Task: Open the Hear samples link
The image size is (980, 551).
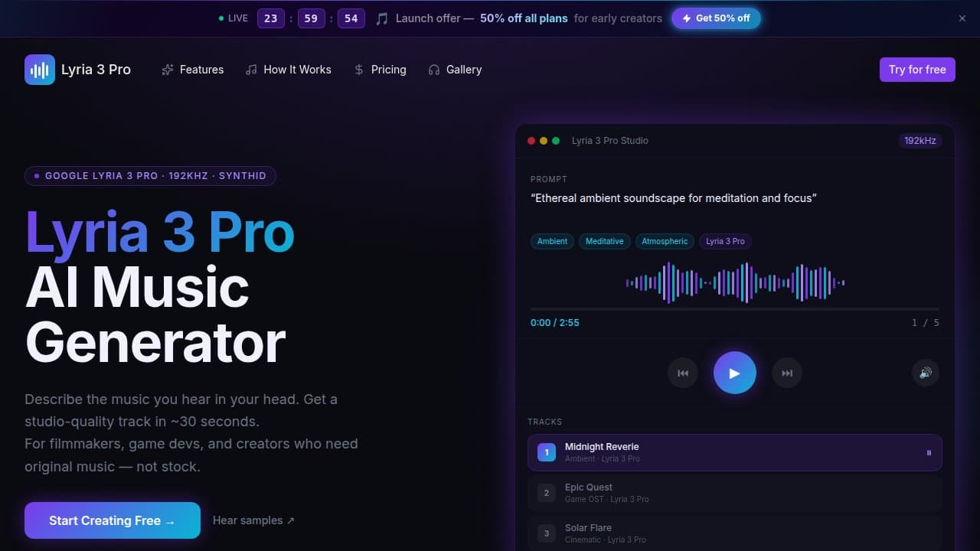Action: [x=253, y=520]
